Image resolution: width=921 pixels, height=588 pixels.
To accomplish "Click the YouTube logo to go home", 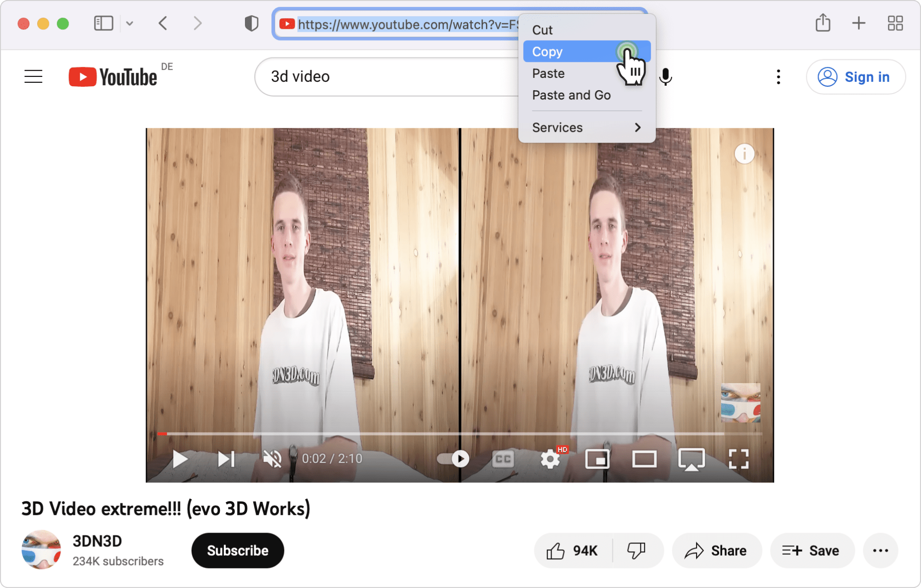I will tap(113, 76).
